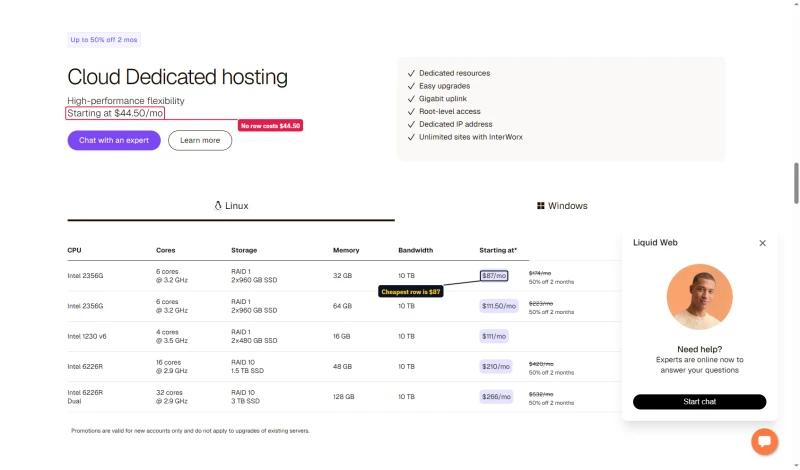Click the 'Intel 1230 v6' CPU cell
The height and width of the screenshot is (470, 800).
point(87,336)
